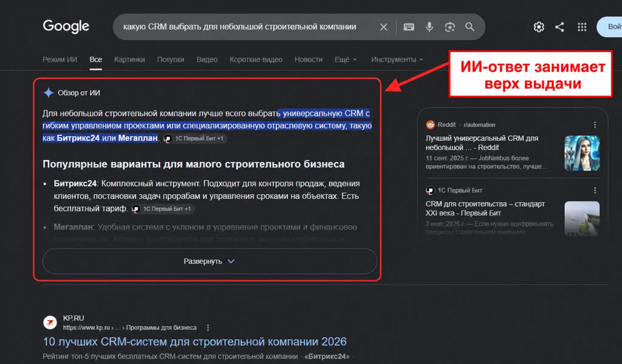Click the magnifier search button
Screen dimensions: 622x364
point(470,27)
